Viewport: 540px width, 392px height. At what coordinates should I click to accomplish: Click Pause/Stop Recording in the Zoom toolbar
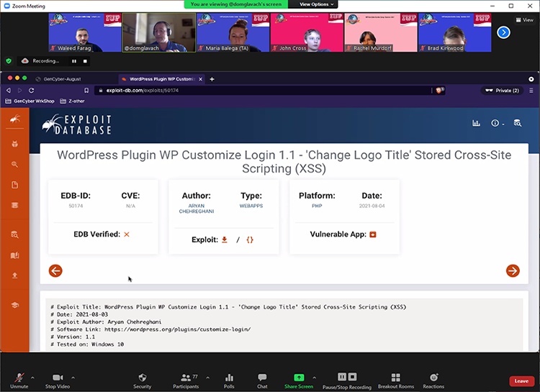pyautogui.click(x=347, y=380)
